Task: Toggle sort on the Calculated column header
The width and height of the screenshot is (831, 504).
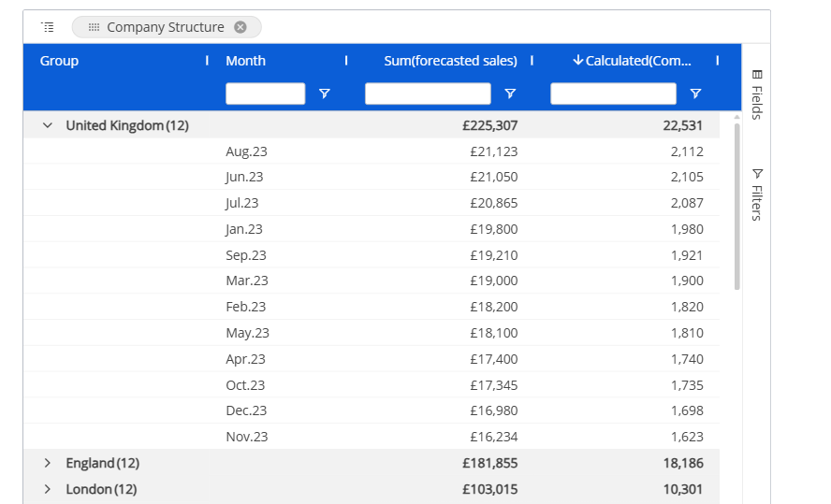Action: click(633, 61)
